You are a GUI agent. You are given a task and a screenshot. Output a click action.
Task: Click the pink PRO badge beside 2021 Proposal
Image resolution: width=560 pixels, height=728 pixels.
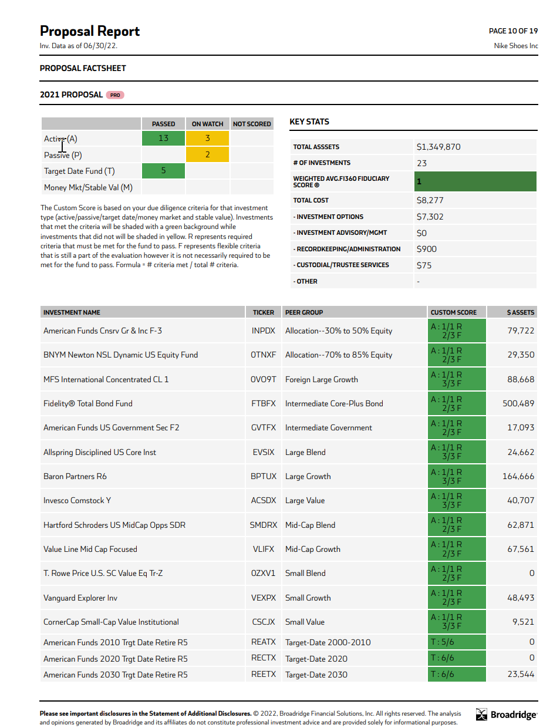pyautogui.click(x=115, y=95)
